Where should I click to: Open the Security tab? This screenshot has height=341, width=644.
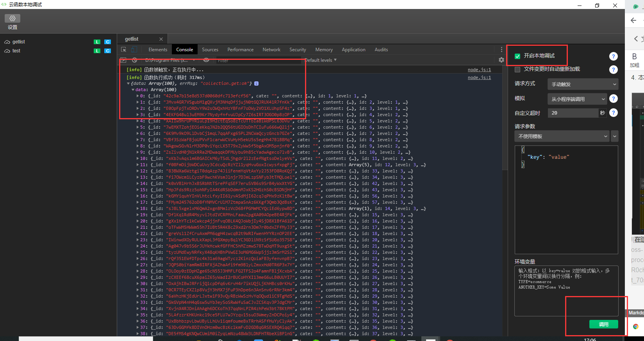[298, 50]
